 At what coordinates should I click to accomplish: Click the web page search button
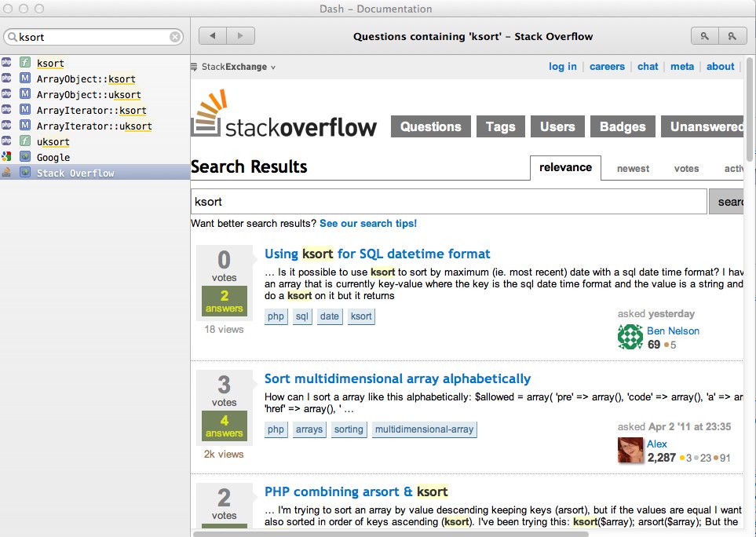click(x=726, y=202)
